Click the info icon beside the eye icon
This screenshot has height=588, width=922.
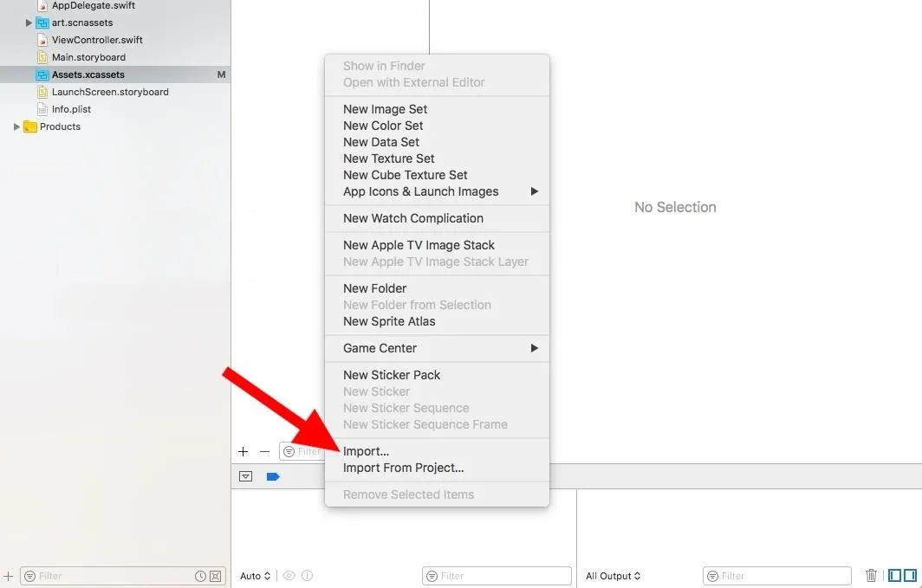tap(307, 576)
